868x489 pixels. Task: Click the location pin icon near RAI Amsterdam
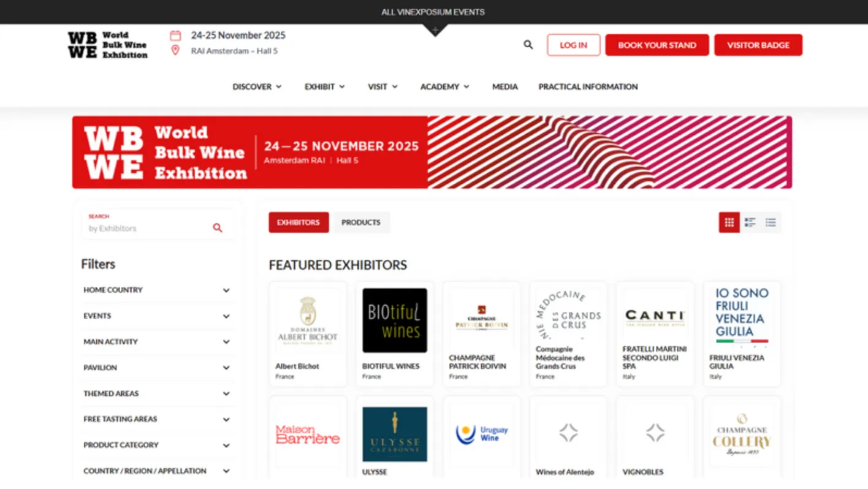tap(175, 51)
